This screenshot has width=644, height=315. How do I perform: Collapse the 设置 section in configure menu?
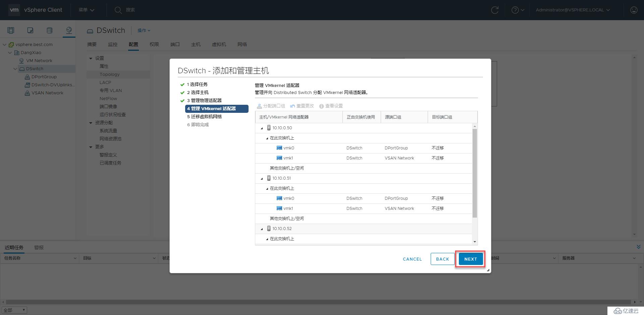click(x=91, y=58)
